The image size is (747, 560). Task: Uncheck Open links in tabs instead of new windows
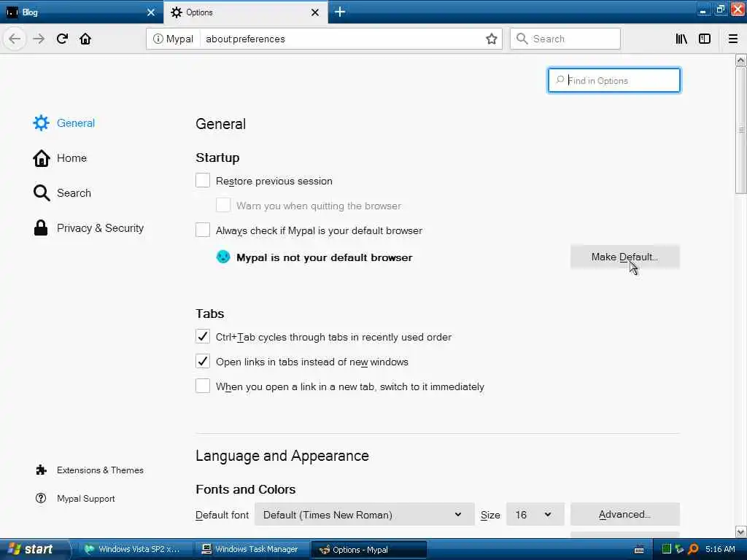[203, 361]
